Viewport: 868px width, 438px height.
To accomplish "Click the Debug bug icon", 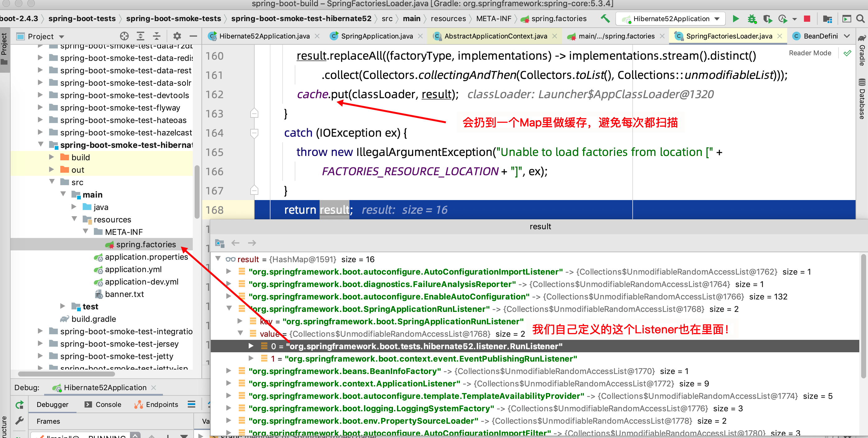I will pyautogui.click(x=752, y=19).
